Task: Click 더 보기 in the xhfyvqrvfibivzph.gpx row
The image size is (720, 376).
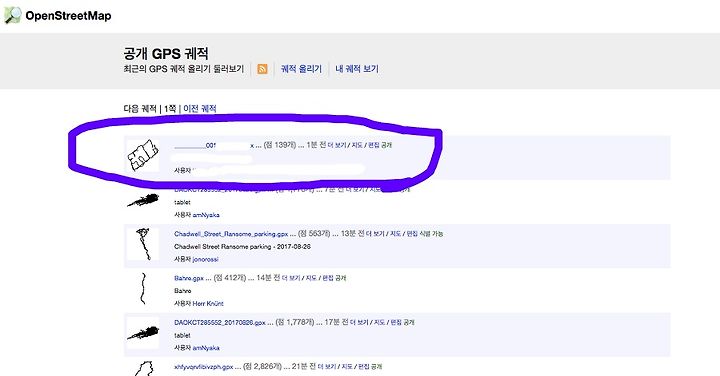Action: (x=327, y=367)
